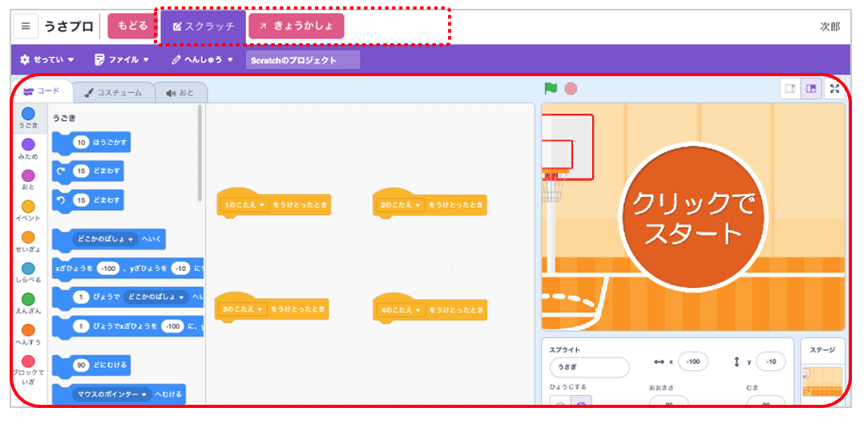868x424 pixels.
Task: Switch to the コスチューム tab
Action: click(113, 93)
